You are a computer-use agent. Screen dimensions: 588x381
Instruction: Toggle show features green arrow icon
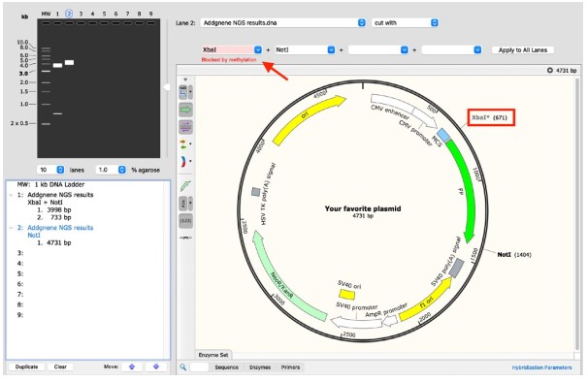(185, 111)
